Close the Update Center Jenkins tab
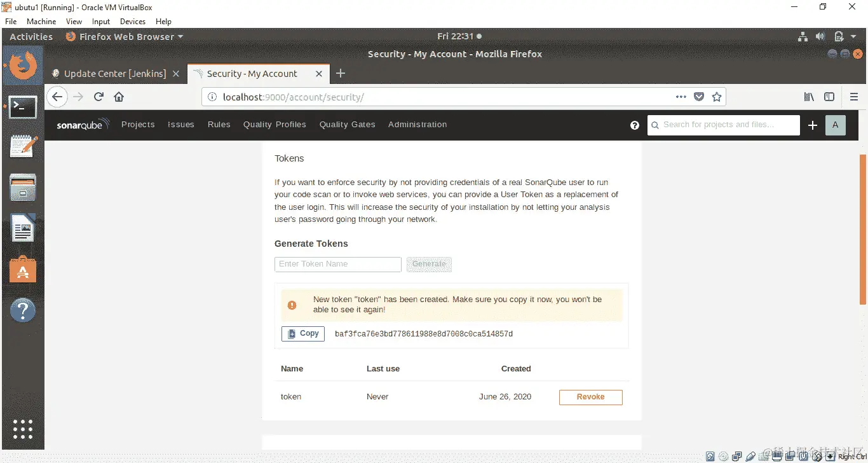 [176, 74]
